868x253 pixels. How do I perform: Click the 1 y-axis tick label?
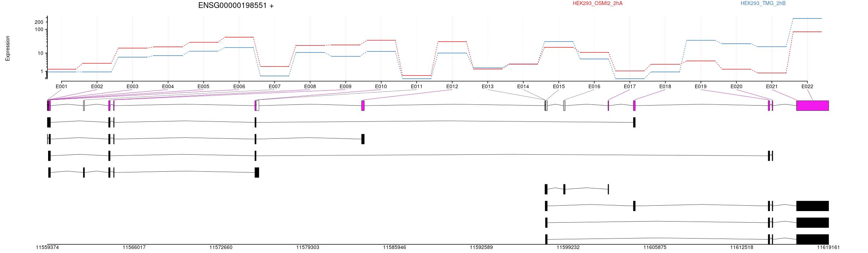[x=42, y=71]
